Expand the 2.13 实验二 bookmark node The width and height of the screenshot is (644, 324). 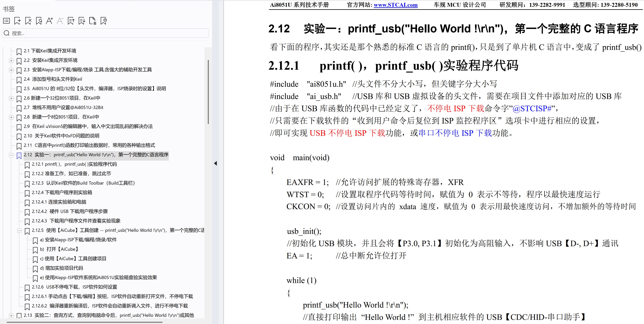(x=11, y=315)
